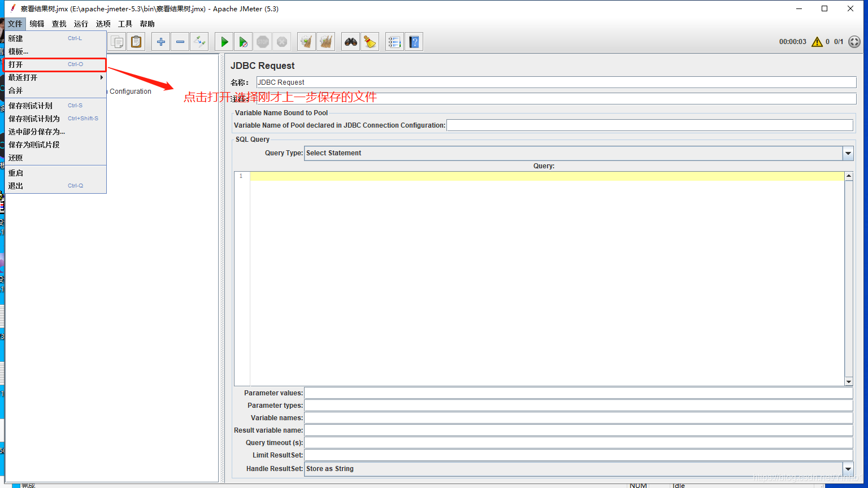Choose 重启 menu entry
The width and height of the screenshot is (868, 488).
pos(55,173)
